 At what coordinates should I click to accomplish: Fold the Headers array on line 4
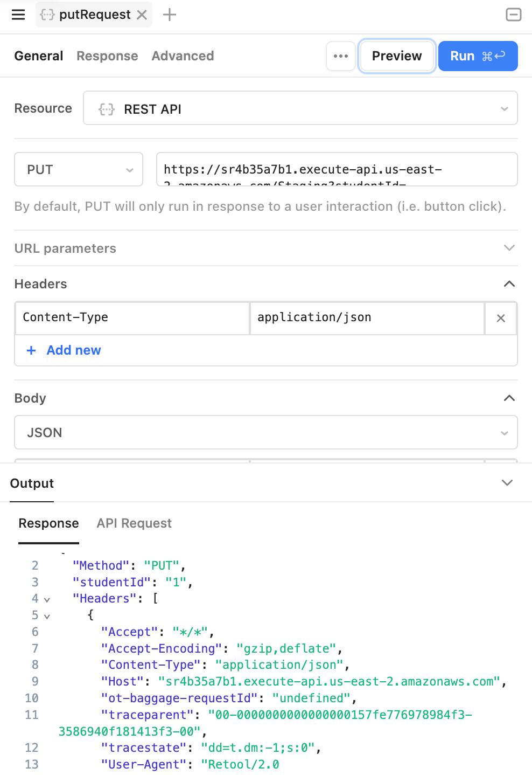click(x=47, y=599)
